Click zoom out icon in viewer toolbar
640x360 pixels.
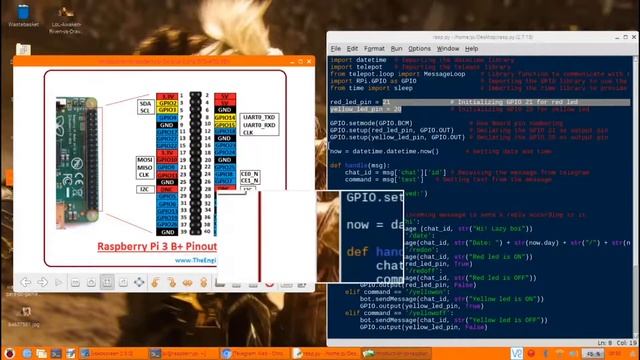pyautogui.click(x=75, y=282)
